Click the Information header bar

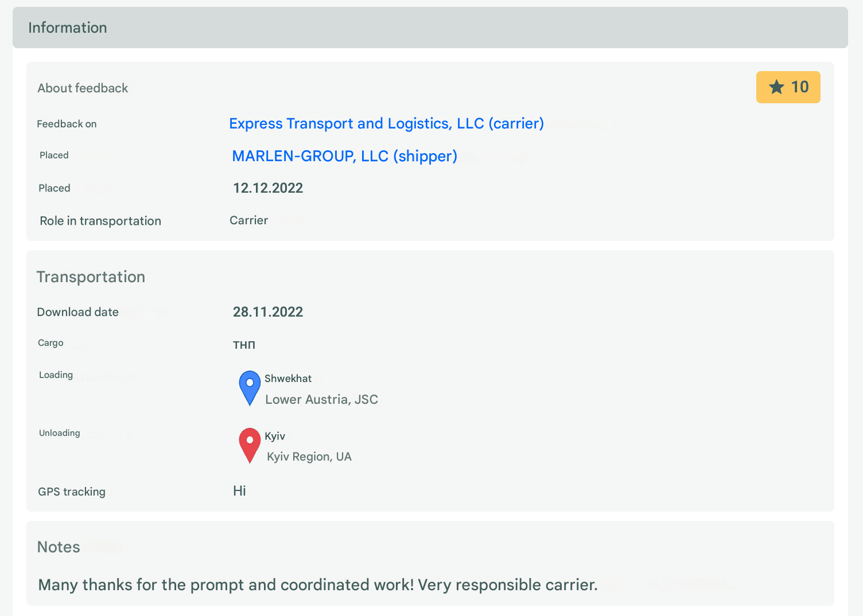click(430, 28)
